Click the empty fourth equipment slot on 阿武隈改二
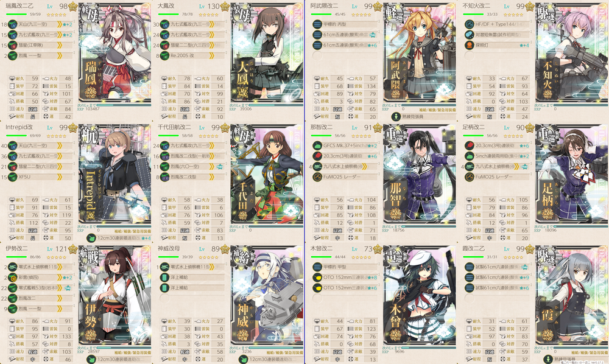The image size is (609, 364). (x=343, y=55)
